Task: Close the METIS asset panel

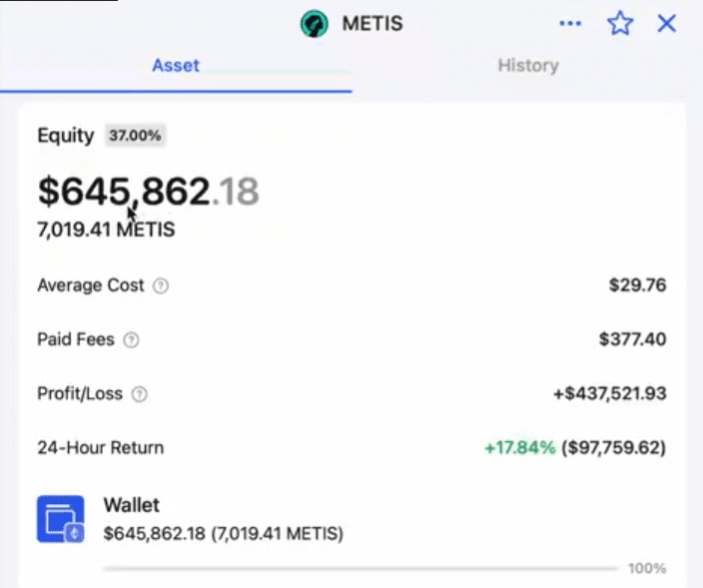Action: [667, 23]
